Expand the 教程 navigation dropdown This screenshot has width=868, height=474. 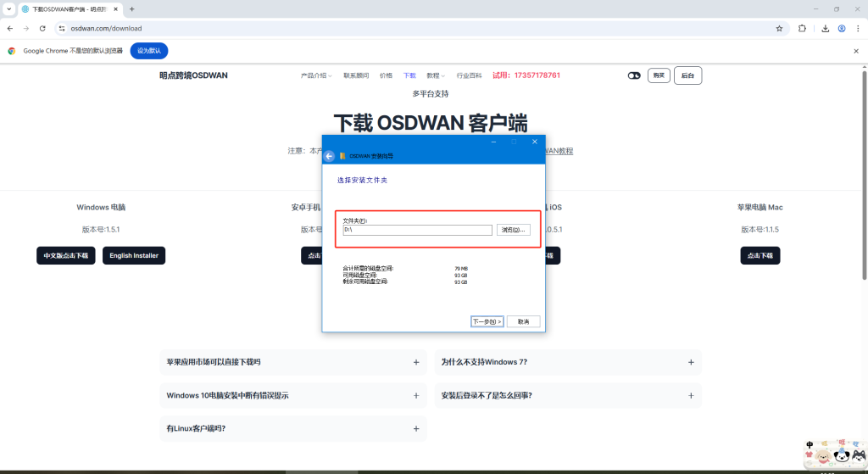click(x=436, y=75)
